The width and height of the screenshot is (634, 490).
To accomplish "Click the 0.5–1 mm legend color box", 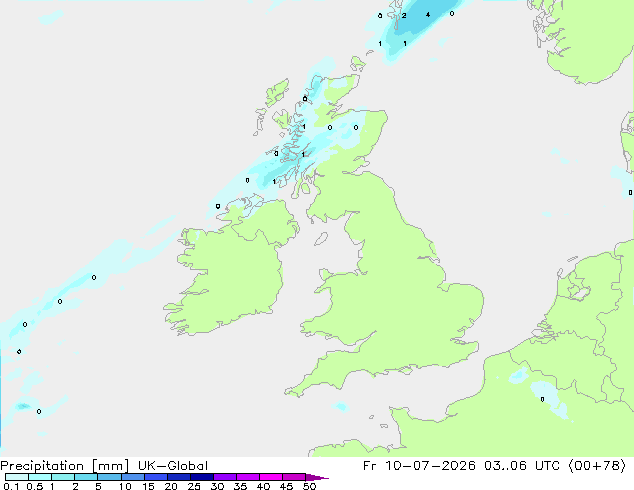I will pos(40,477).
